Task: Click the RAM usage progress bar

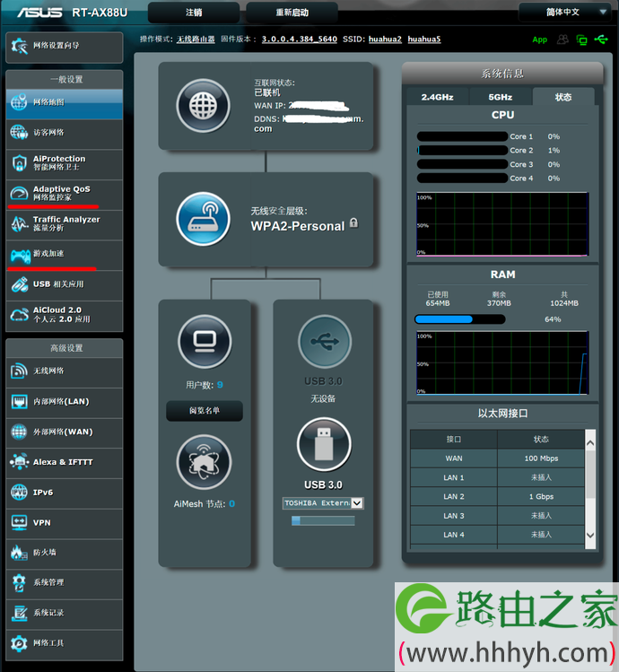Action: pos(460,319)
